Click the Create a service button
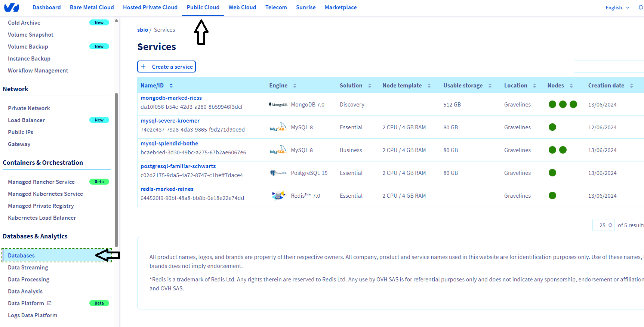Screen dimensions: 644x327 pyautogui.click(x=166, y=67)
